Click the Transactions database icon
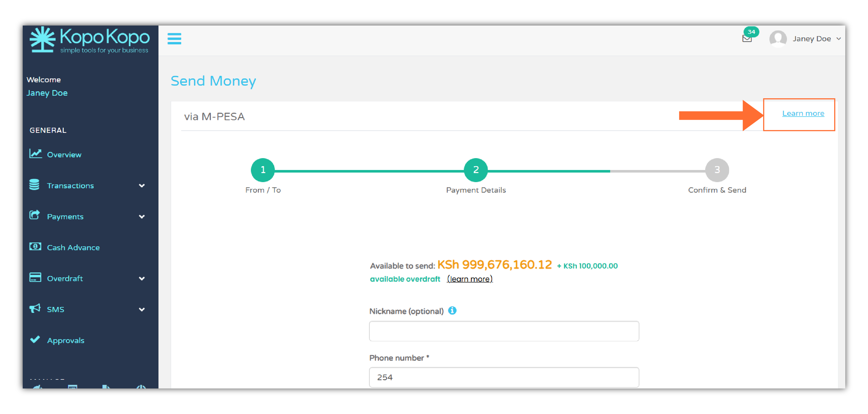The width and height of the screenshot is (868, 414). (x=34, y=185)
